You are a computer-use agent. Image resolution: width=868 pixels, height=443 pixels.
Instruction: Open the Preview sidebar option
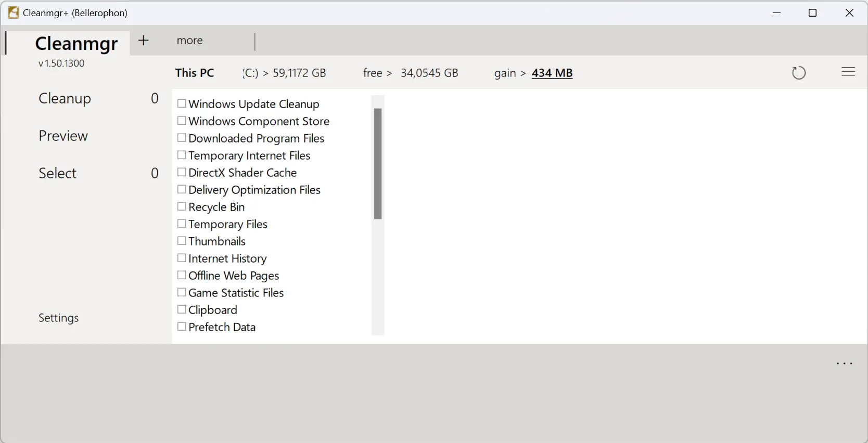tap(63, 136)
